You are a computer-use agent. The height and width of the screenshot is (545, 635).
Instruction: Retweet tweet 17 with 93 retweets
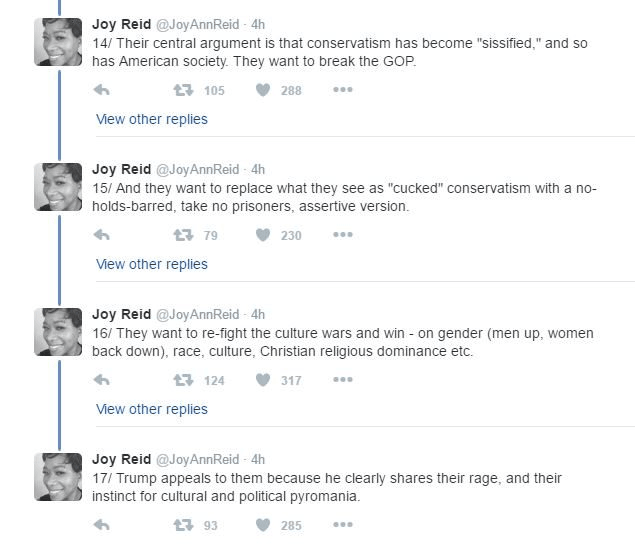point(183,525)
